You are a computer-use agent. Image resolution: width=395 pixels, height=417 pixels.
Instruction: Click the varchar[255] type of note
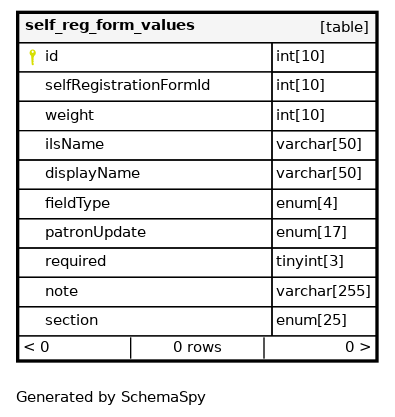[324, 292]
